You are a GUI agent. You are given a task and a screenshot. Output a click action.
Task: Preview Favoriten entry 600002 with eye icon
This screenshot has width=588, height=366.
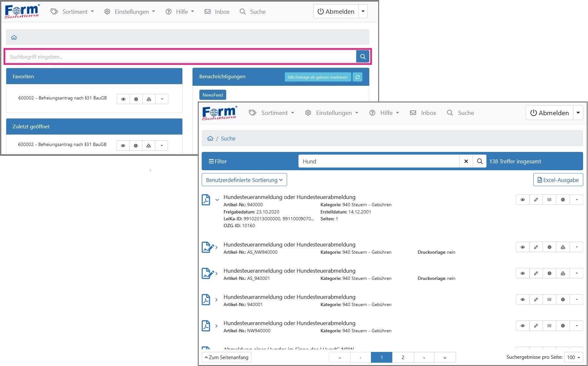123,99
